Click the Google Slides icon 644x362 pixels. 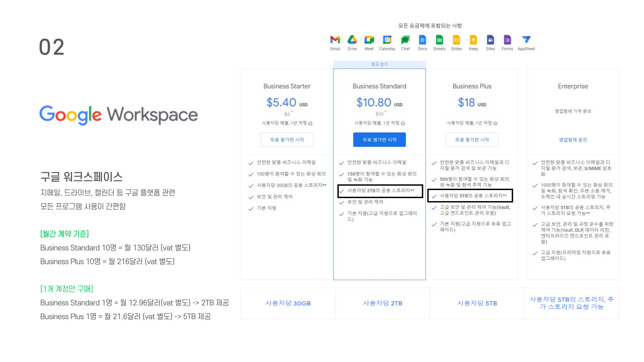pos(456,40)
